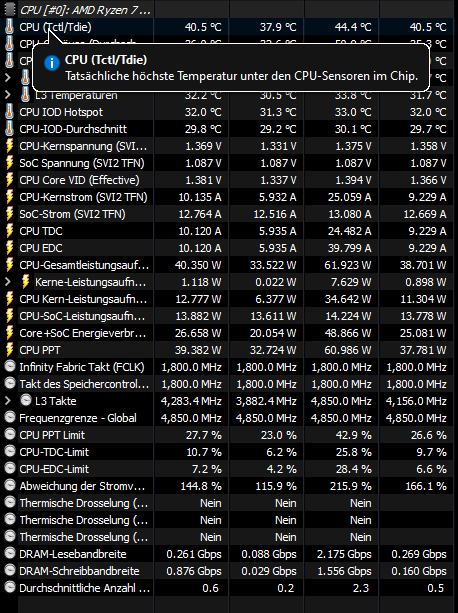Click the clock icon for DRAM-Schreibbandbreite
The width and height of the screenshot is (458, 613).
[10, 570]
